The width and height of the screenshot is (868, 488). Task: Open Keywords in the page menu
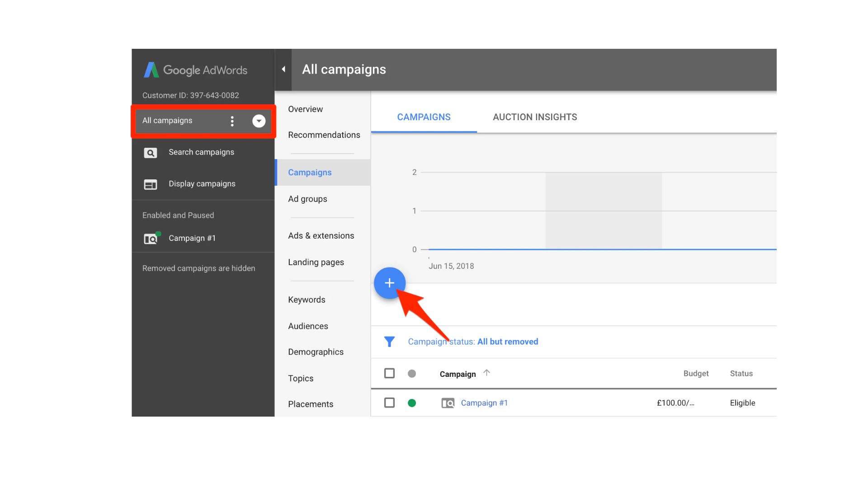pos(307,300)
